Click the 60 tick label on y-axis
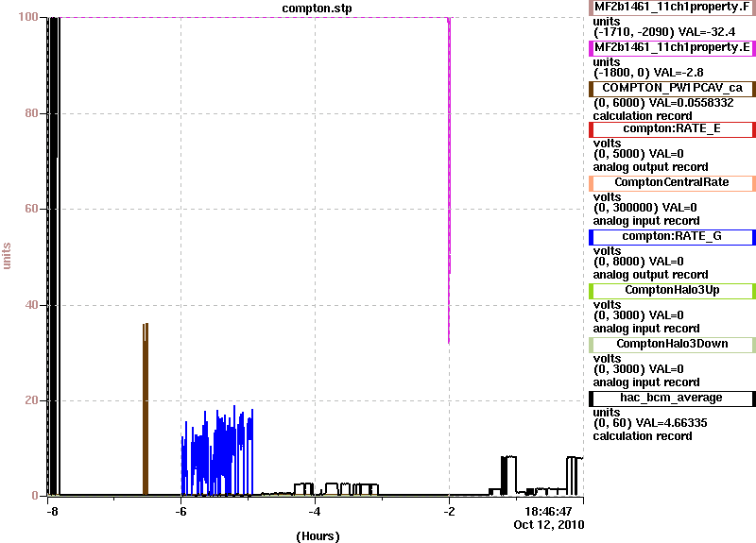756x543 pixels. [x=31, y=209]
